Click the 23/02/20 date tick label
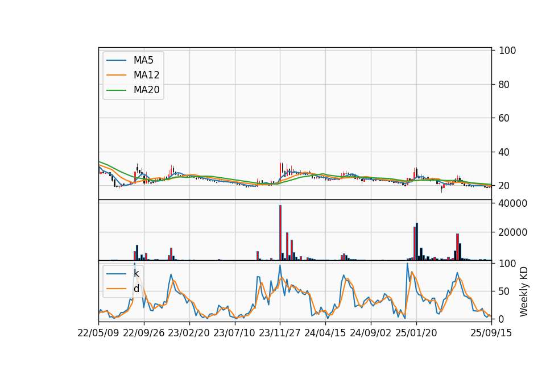 [x=189, y=333]
